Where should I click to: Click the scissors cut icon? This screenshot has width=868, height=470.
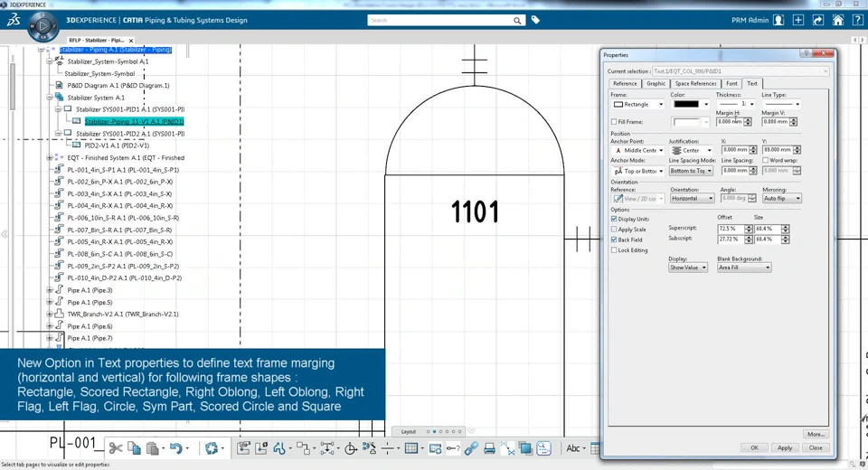coord(116,448)
